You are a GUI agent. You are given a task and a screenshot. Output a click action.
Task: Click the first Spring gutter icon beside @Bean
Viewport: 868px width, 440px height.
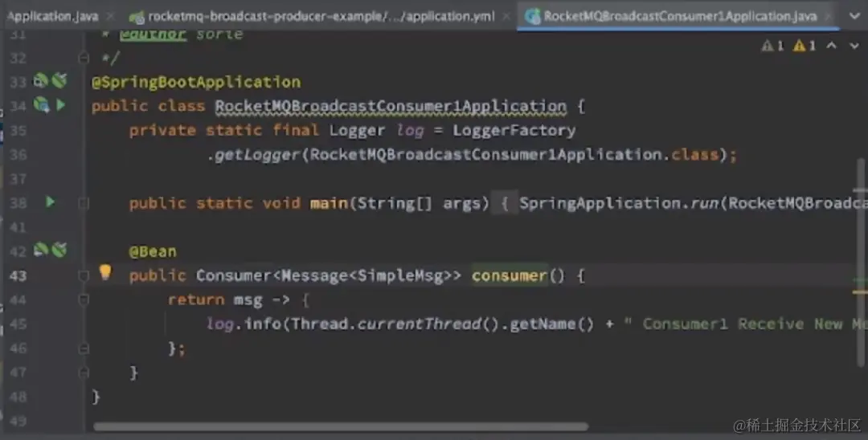click(x=41, y=250)
